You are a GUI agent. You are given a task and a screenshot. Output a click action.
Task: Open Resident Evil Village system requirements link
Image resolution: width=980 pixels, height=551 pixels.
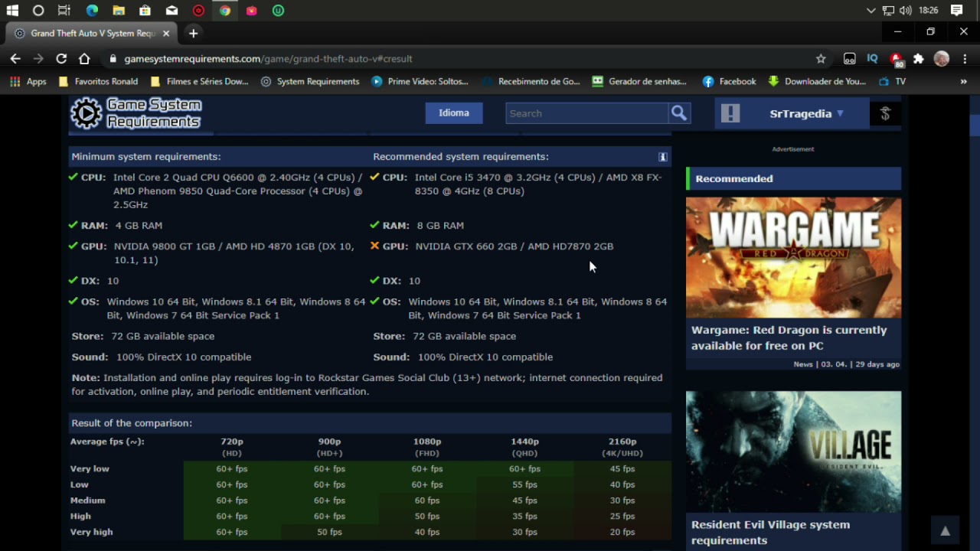pos(770,533)
